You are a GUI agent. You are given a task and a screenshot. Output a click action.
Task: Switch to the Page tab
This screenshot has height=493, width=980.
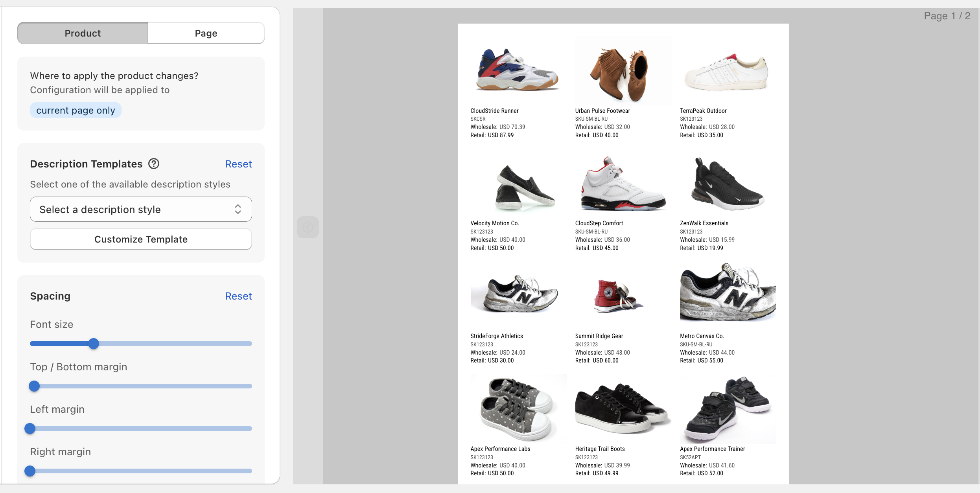click(206, 33)
